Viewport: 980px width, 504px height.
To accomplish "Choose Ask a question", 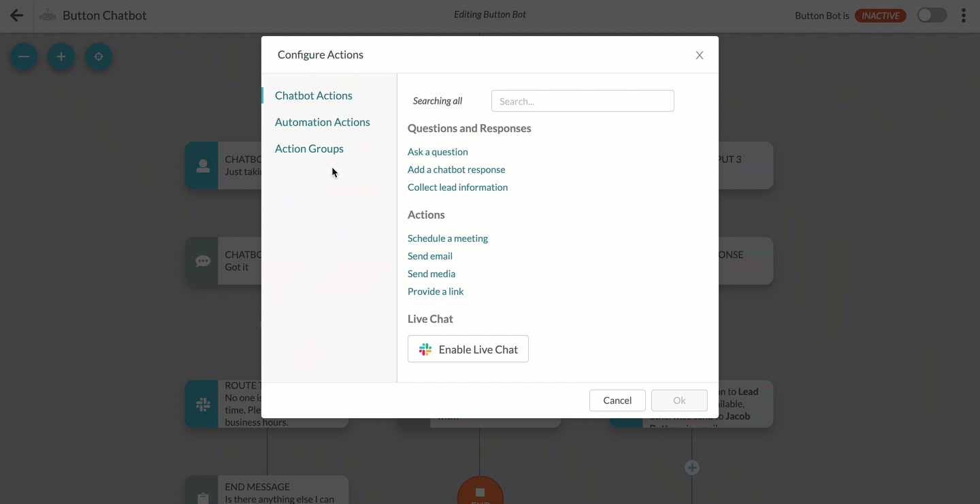I will click(438, 152).
